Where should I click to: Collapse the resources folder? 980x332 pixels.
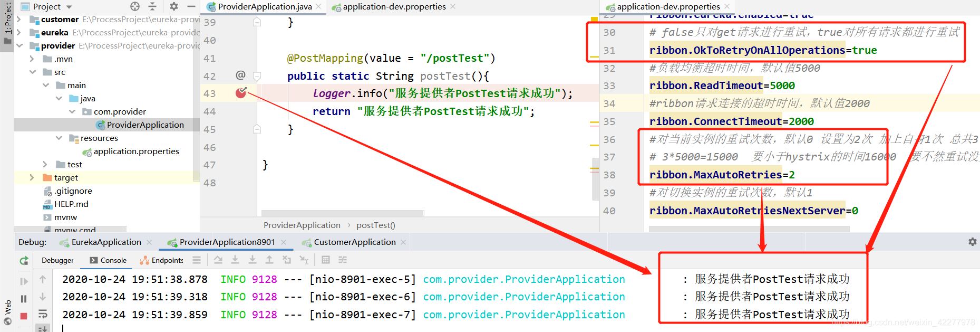[x=59, y=138]
